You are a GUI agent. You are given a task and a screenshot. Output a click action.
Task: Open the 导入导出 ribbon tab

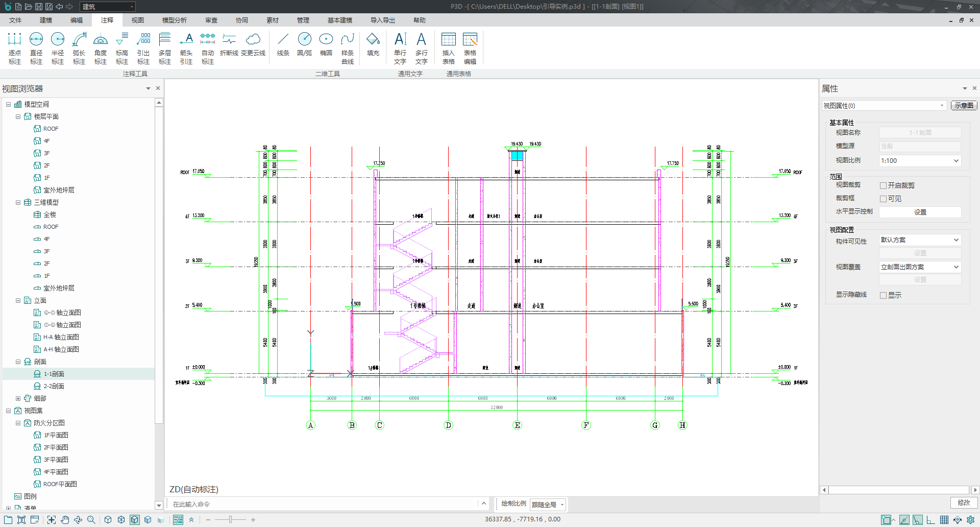(x=382, y=20)
